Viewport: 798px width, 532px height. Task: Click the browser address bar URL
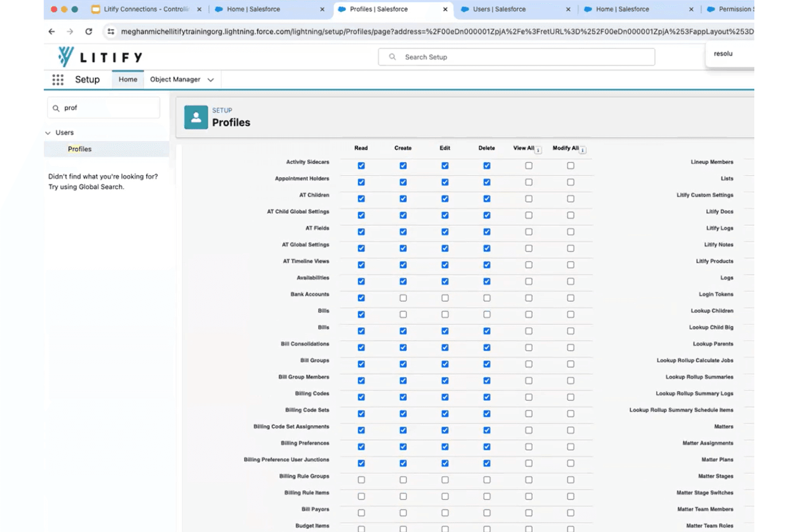[x=437, y=32]
